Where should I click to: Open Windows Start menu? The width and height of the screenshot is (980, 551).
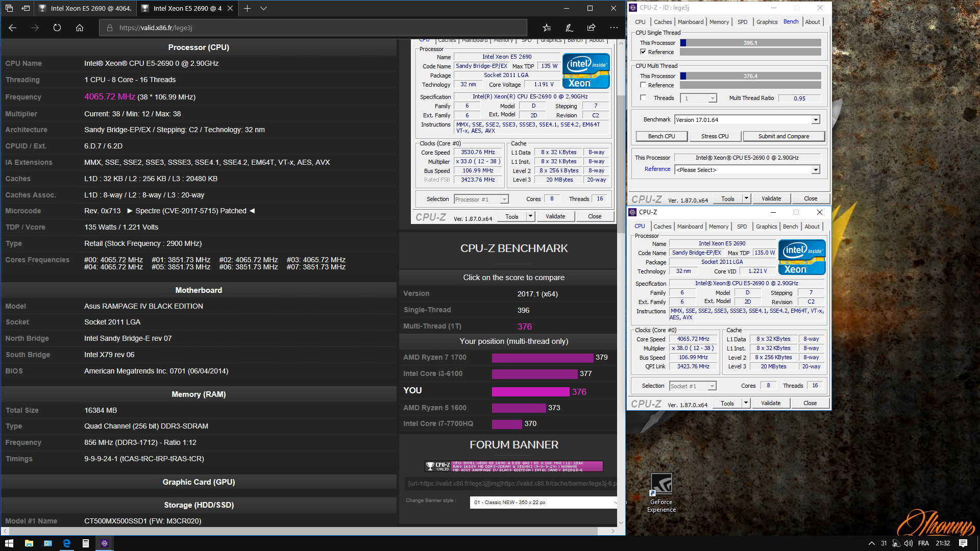[x=9, y=543]
